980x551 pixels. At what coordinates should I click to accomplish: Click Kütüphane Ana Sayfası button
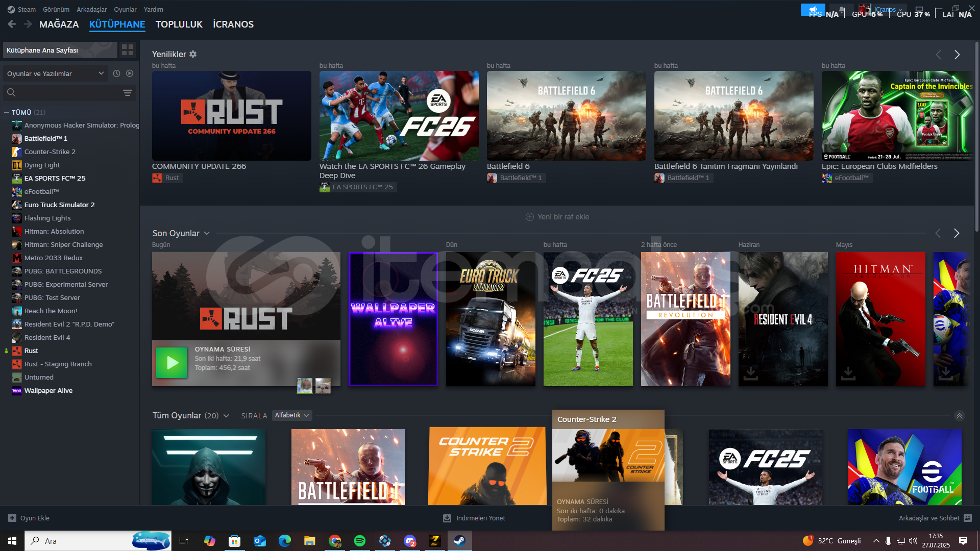pos(60,50)
